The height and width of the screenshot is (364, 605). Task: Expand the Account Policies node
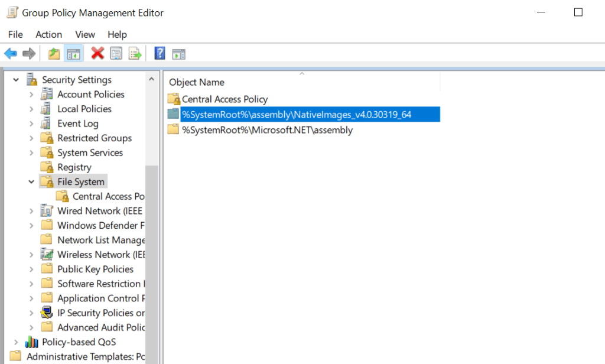click(31, 95)
